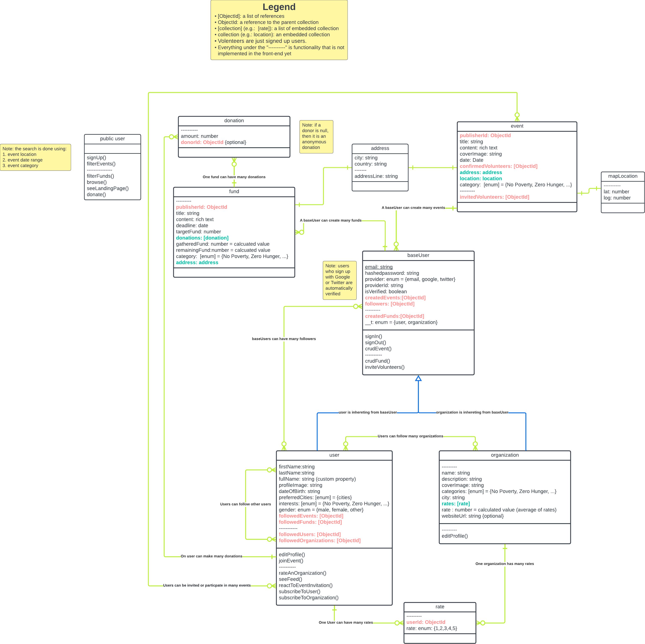
Task: Click the organization class title
Action: pos(504,455)
